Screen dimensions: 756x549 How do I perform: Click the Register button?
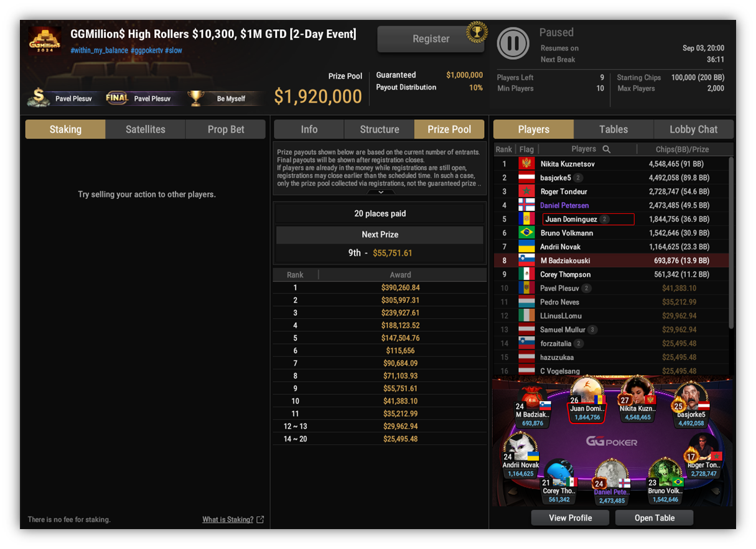point(431,39)
